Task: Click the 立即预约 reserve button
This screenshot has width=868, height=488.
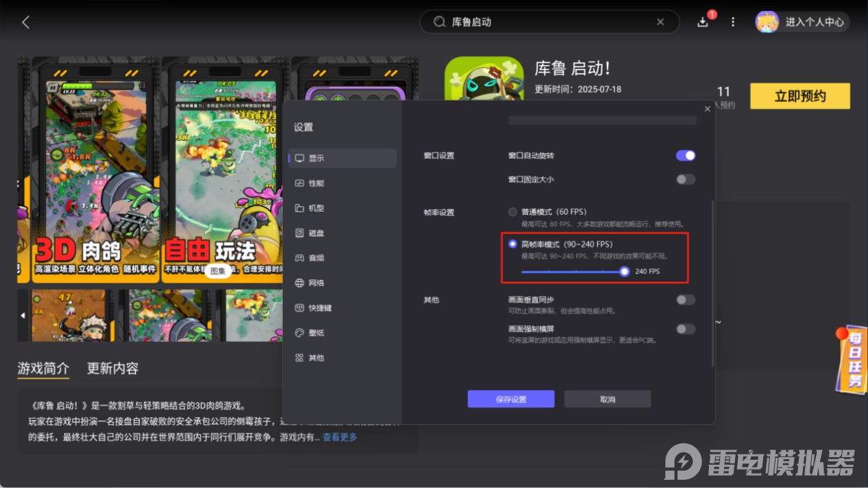Action: pos(799,96)
